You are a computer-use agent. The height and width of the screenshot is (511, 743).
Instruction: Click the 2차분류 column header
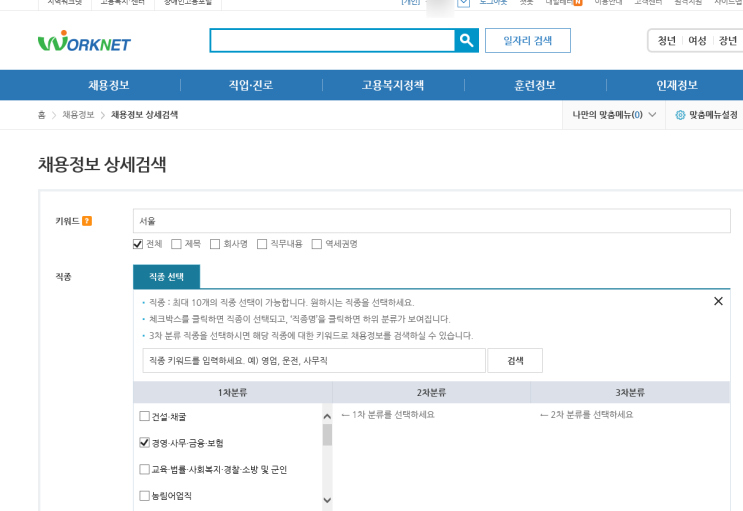point(431,392)
